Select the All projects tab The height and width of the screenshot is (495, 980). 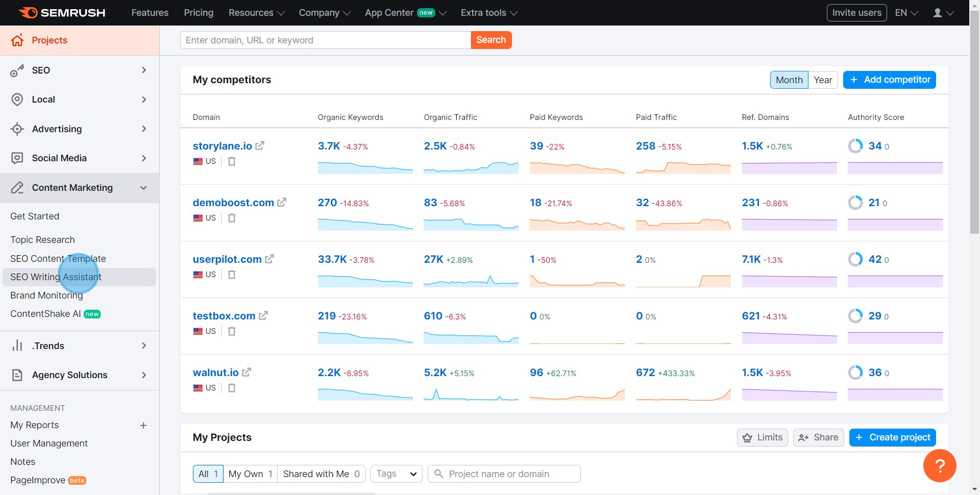pyautogui.click(x=208, y=474)
